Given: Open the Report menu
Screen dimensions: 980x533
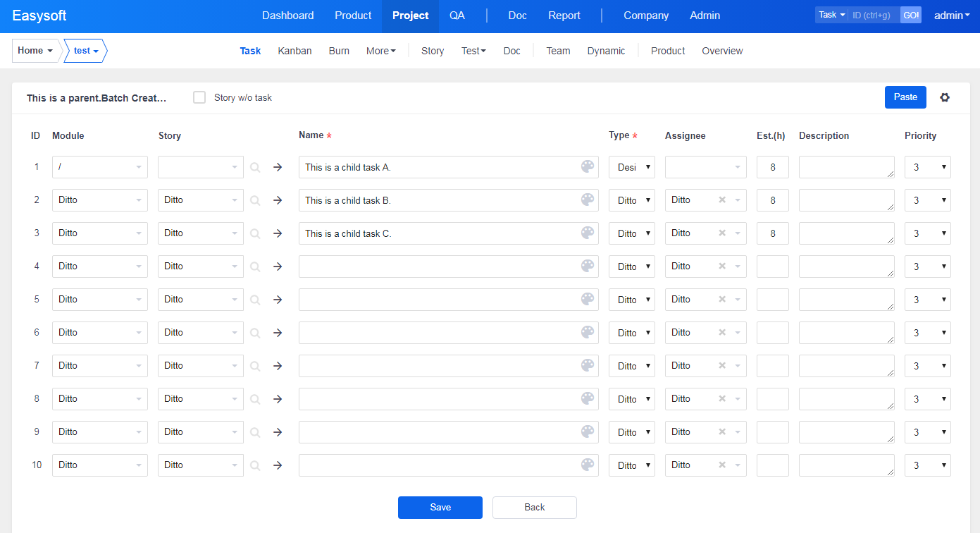Looking at the screenshot, I should click(564, 16).
